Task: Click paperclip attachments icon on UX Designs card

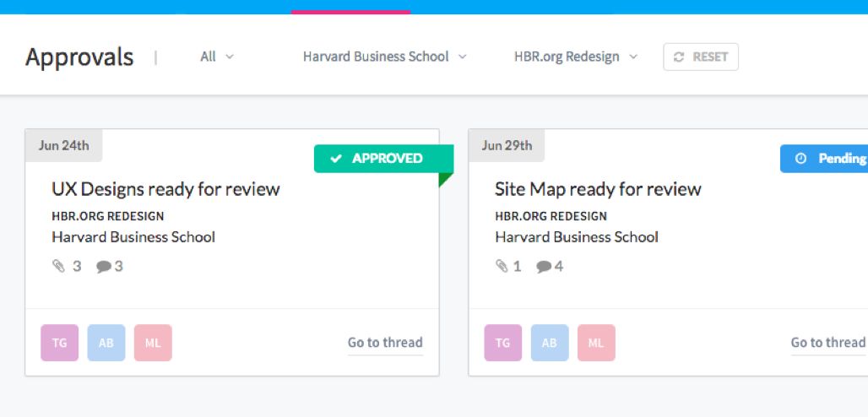Action: coord(58,267)
